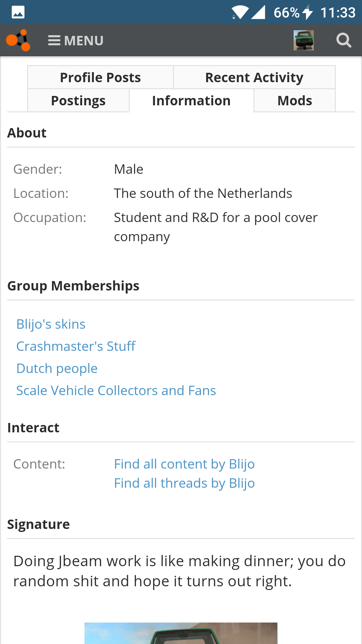Find all content by Blijo
Viewport: 362px width, 644px height.
pyautogui.click(x=184, y=464)
